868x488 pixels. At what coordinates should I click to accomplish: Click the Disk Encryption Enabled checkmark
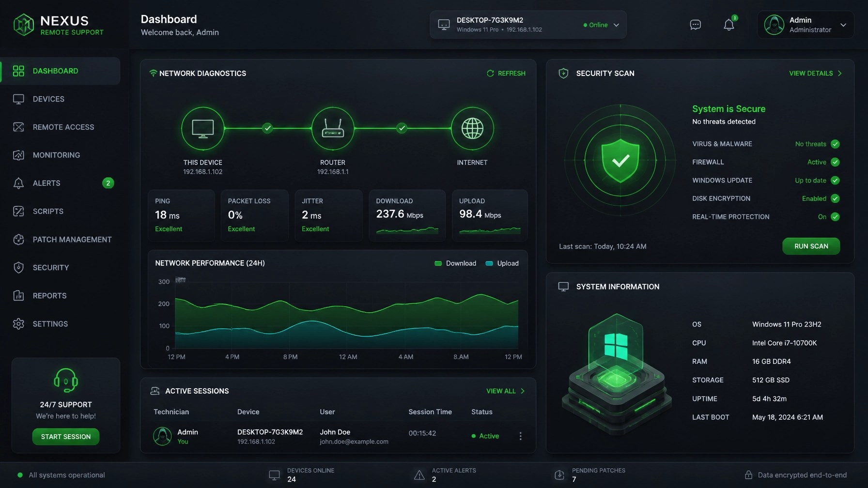835,198
